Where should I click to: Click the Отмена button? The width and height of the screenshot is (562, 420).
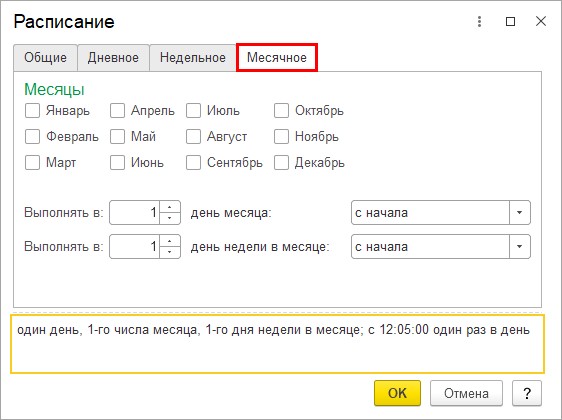tap(466, 393)
